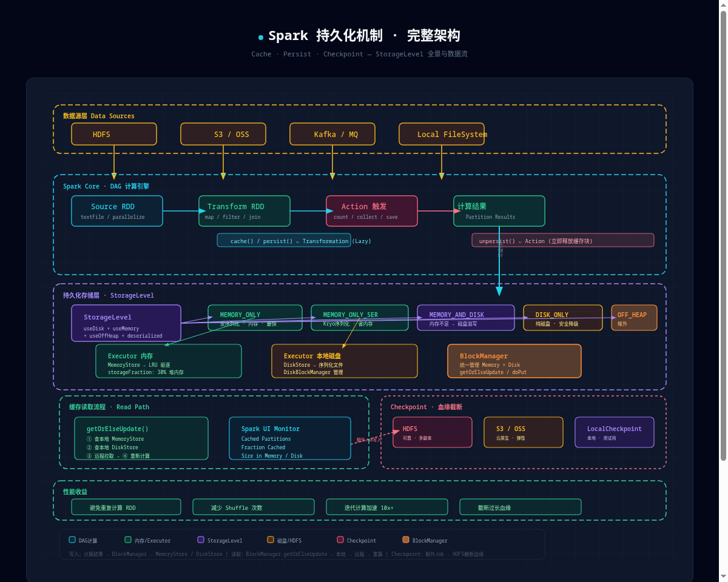Click the Executor 本地磁盘 box

click(x=345, y=361)
